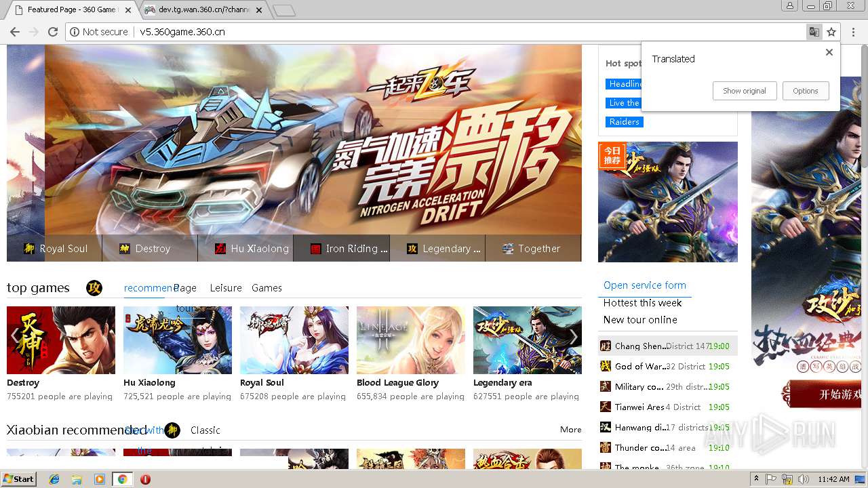Open File Explorer from taskbar
The image size is (868, 488).
point(77,479)
